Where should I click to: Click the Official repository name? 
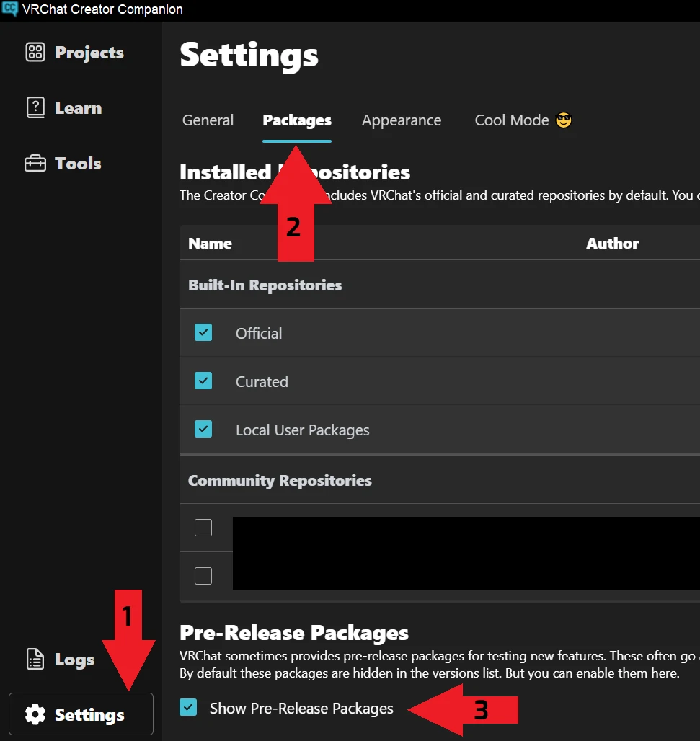point(259,334)
